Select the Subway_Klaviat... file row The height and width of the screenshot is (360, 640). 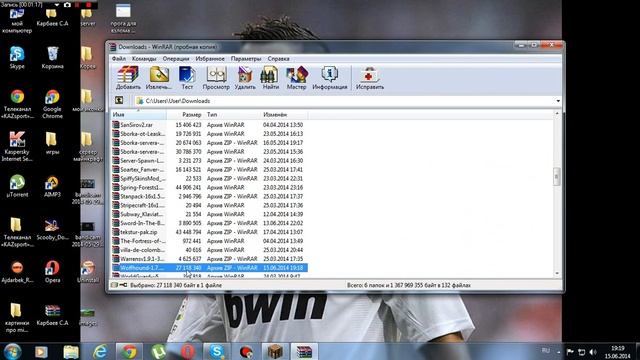coord(209,214)
